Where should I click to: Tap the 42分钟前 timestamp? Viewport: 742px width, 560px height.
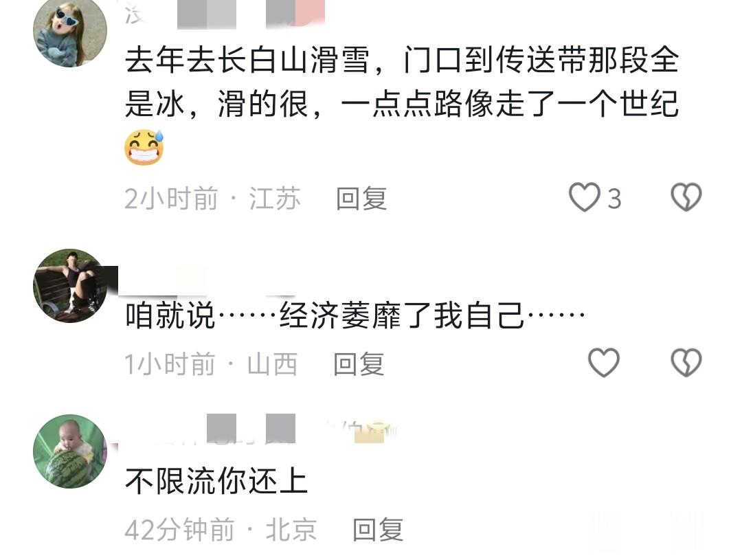180,529
